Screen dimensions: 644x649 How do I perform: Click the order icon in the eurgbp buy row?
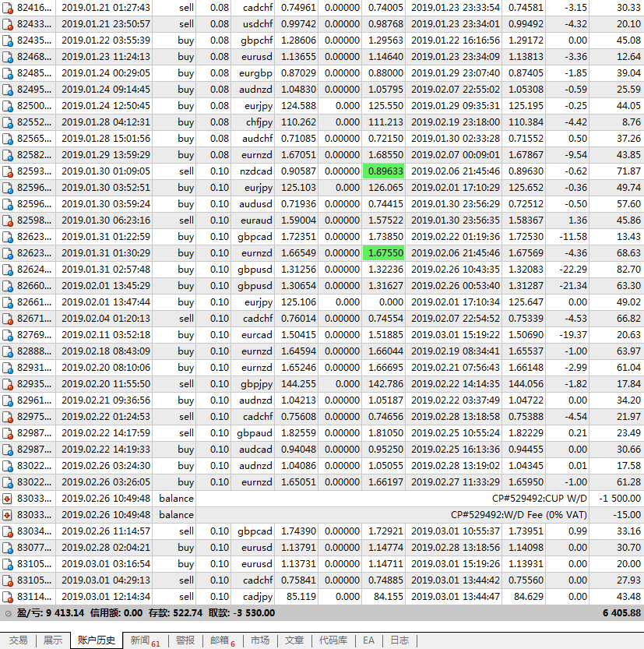(x=8, y=73)
